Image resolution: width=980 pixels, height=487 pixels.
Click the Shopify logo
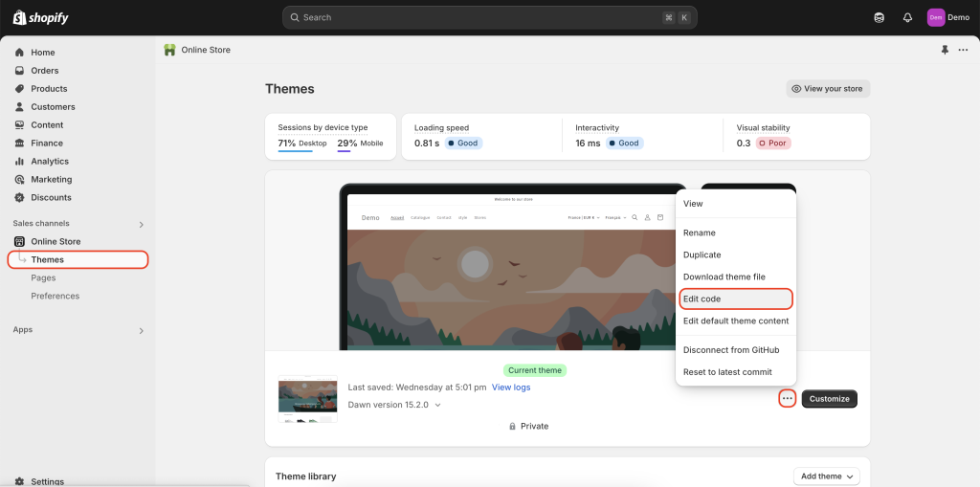pos(40,17)
